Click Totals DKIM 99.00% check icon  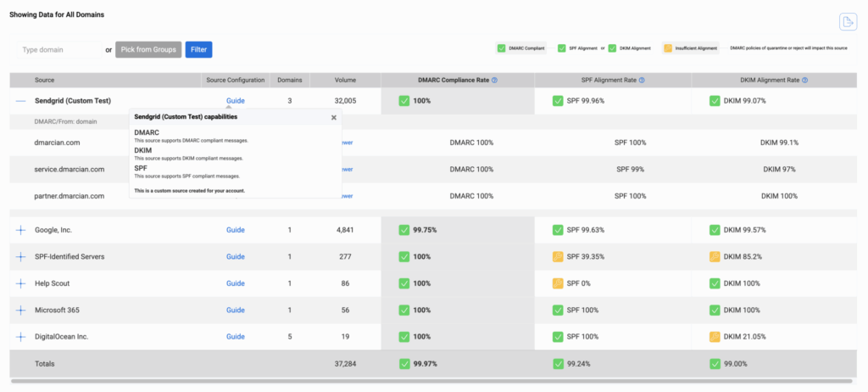(x=715, y=364)
